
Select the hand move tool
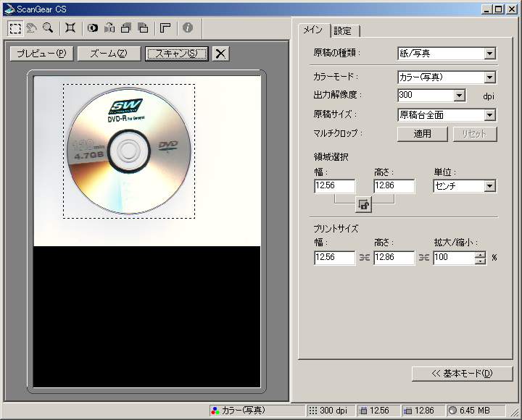click(x=32, y=28)
